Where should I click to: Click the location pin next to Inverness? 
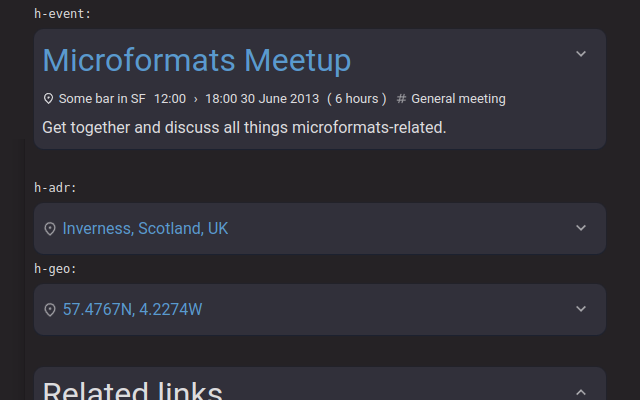coord(50,229)
